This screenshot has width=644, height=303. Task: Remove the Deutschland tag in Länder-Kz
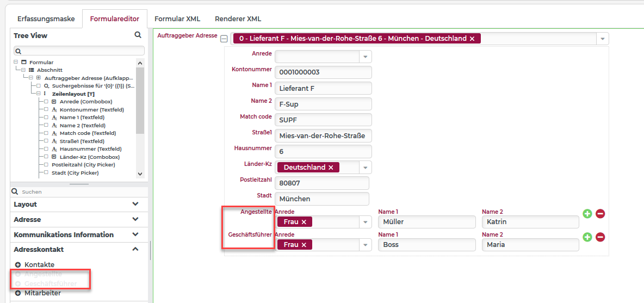coord(331,168)
